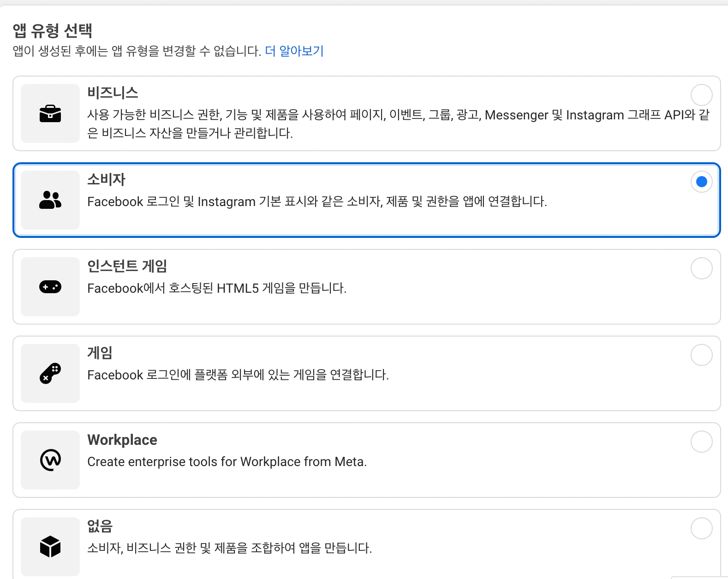Viewport: 728px width, 579px height.
Task: Click the 앱 유형 선택 heading
Action: click(53, 30)
